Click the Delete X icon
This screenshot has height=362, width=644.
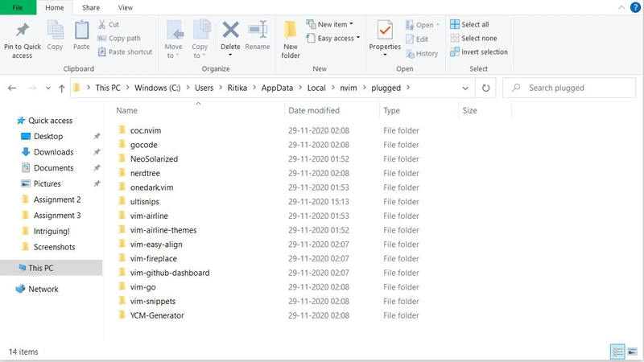[x=230, y=30]
